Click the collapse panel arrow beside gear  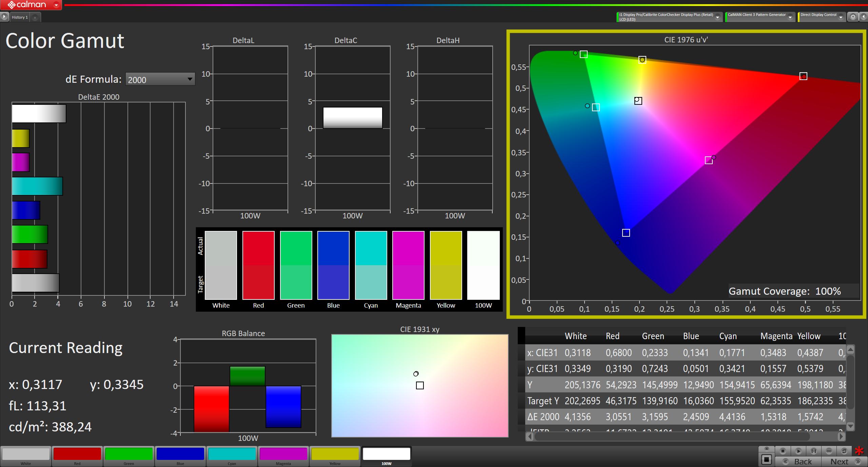864,17
